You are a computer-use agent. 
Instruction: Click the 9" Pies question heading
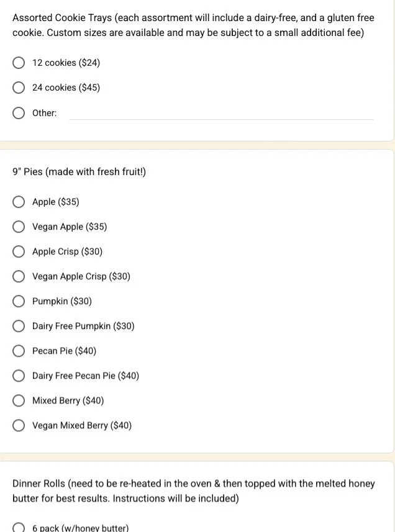79,171
